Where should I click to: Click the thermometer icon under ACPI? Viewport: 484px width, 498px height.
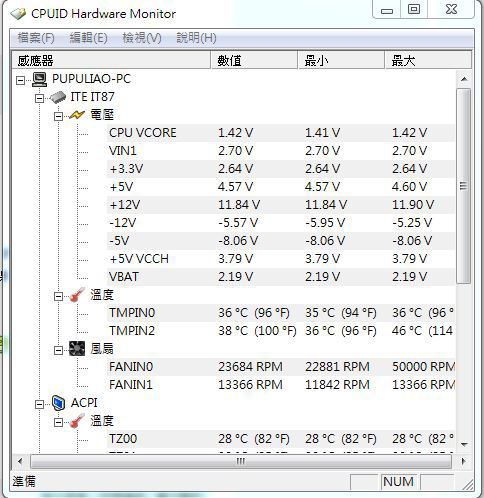(77, 421)
